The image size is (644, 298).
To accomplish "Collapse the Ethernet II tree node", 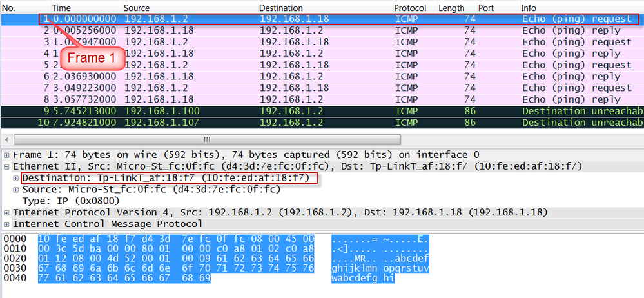I will [6, 167].
